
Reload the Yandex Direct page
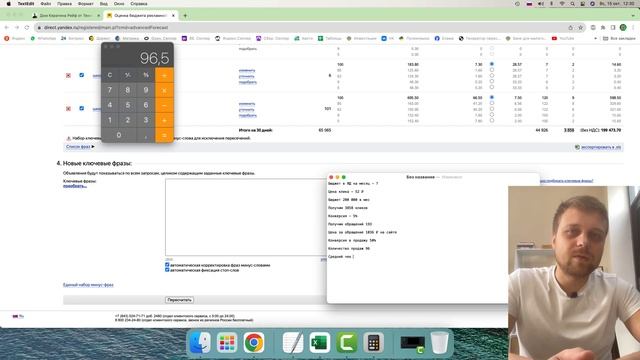pyautogui.click(x=27, y=27)
